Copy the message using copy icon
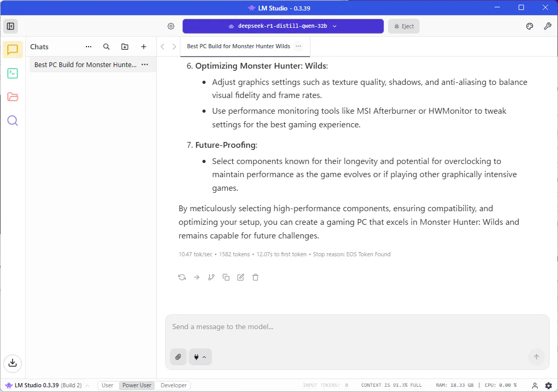Image resolution: width=558 pixels, height=392 pixels. (x=226, y=277)
